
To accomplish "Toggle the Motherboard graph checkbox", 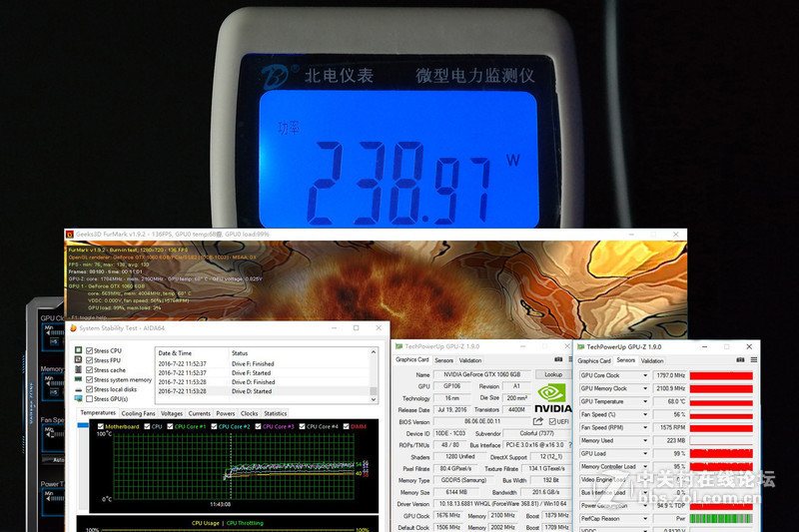I will (x=101, y=426).
